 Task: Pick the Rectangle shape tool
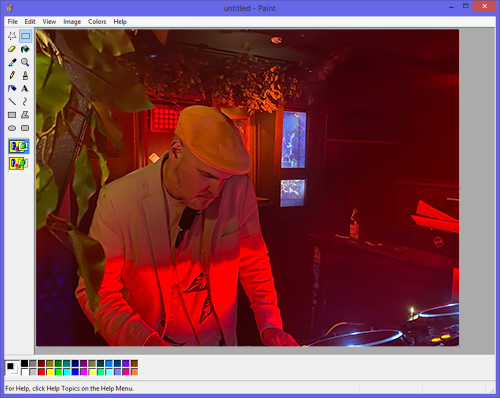12,115
